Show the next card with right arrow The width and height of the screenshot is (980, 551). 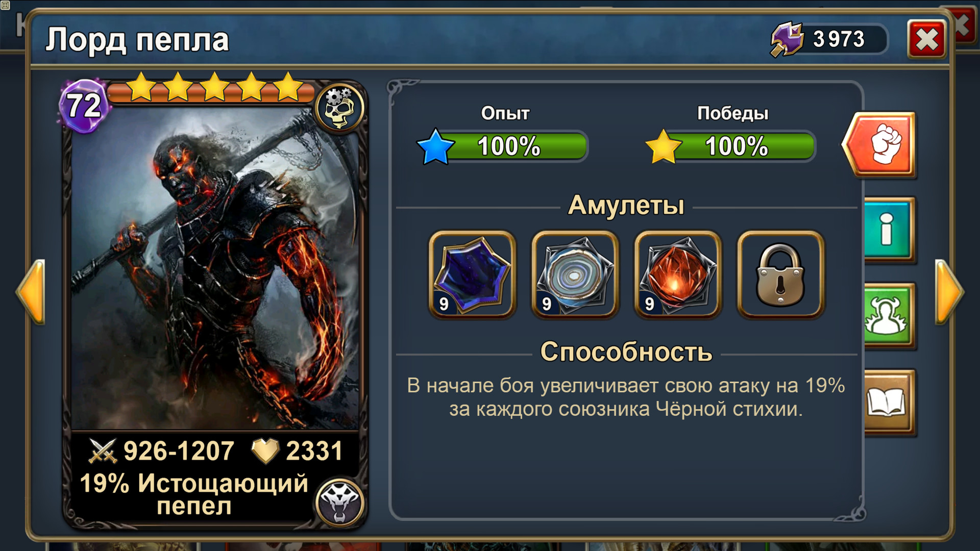tap(949, 292)
